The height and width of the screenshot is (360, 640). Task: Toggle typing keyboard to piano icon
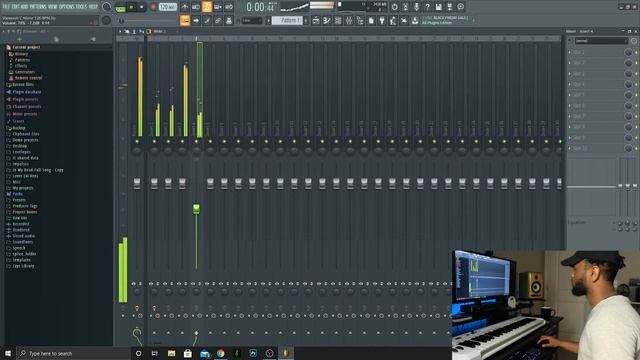click(x=185, y=20)
